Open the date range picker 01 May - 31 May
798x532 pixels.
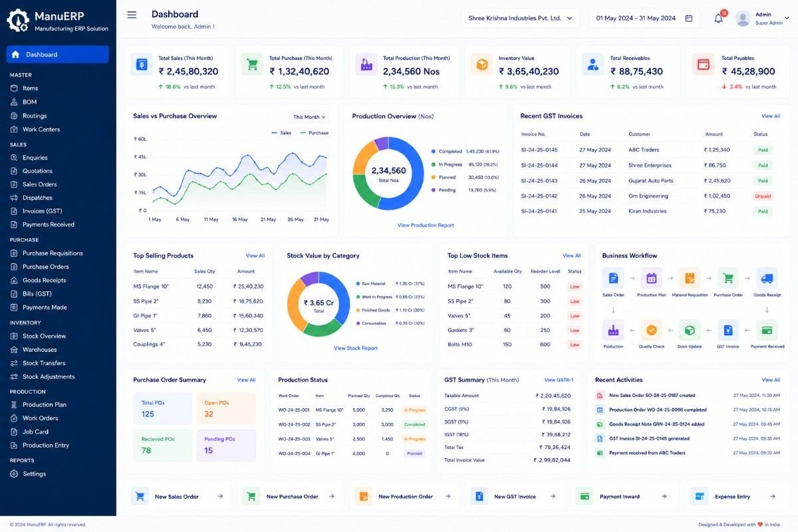[644, 18]
